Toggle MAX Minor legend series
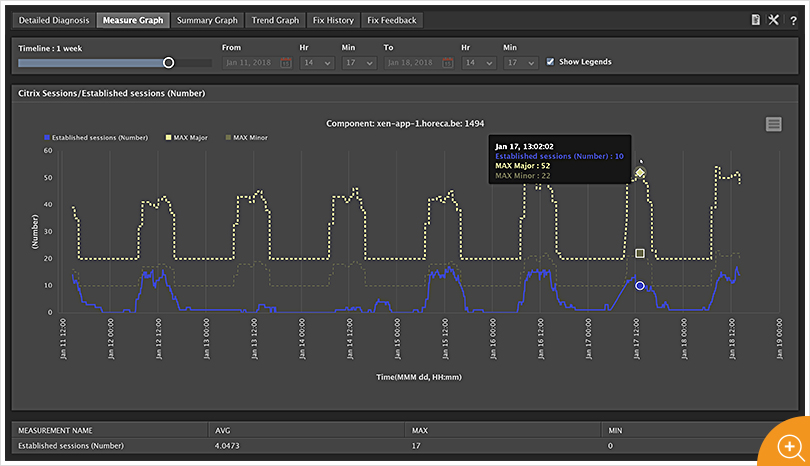Screen dimensions: 810x466 point(247,137)
